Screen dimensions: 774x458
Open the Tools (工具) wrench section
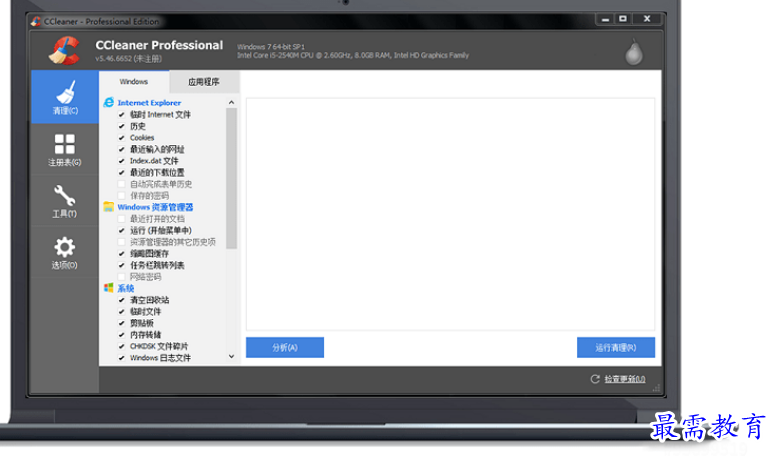(x=65, y=201)
